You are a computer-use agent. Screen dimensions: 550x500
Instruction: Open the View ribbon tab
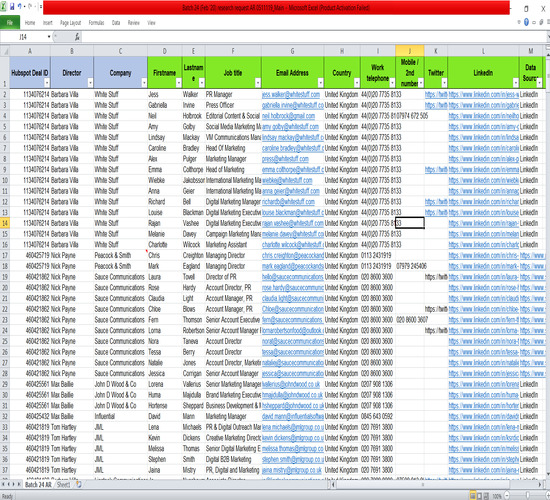pos(151,22)
